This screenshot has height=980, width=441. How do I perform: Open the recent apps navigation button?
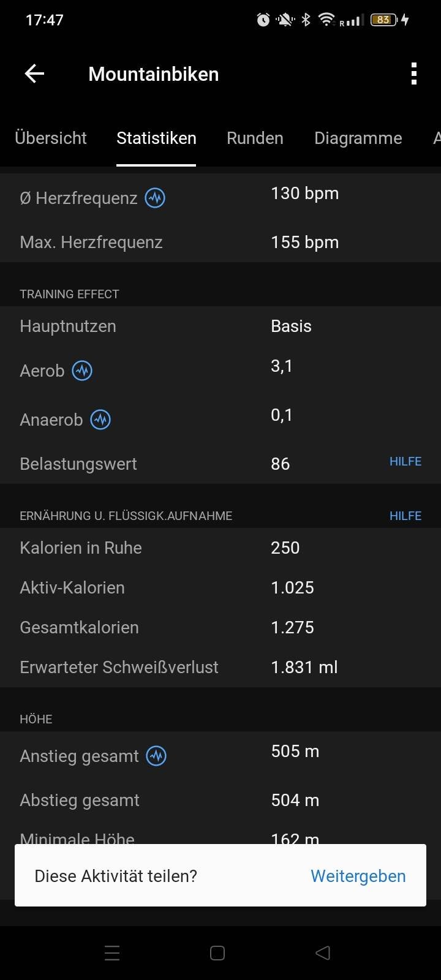click(x=112, y=953)
